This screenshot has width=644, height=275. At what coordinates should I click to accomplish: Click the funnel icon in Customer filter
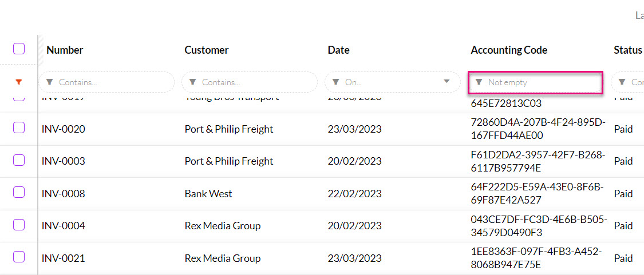[192, 82]
